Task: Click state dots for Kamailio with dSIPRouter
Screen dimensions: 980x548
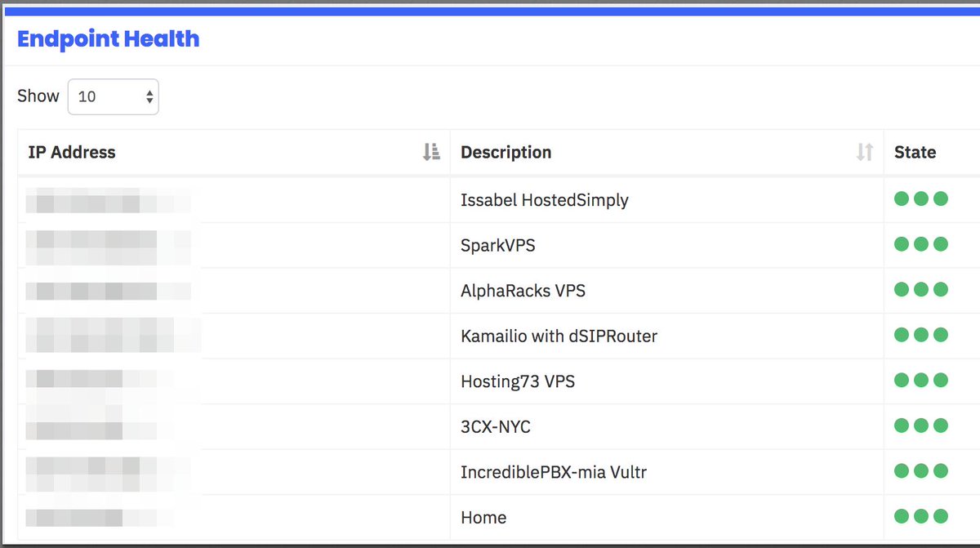Action: pos(921,335)
